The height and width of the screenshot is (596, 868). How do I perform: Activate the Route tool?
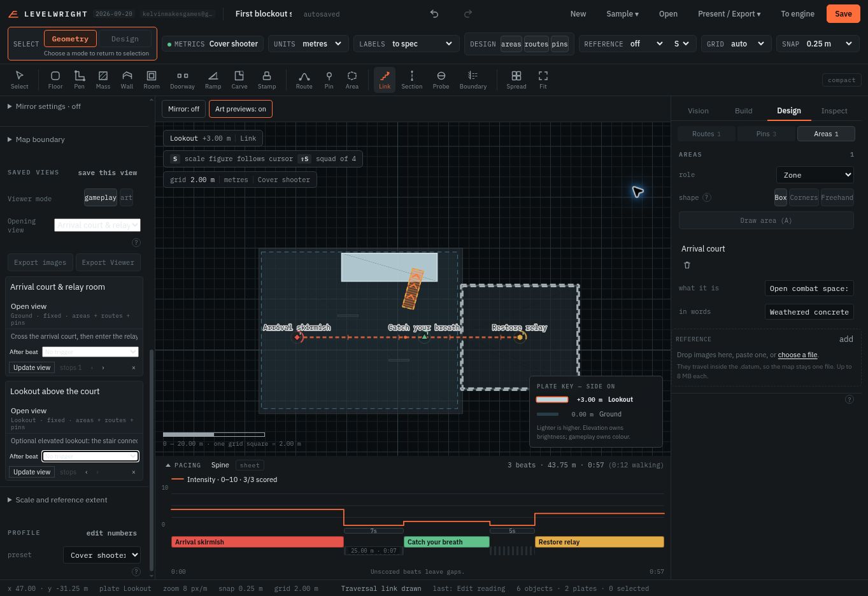(x=304, y=80)
